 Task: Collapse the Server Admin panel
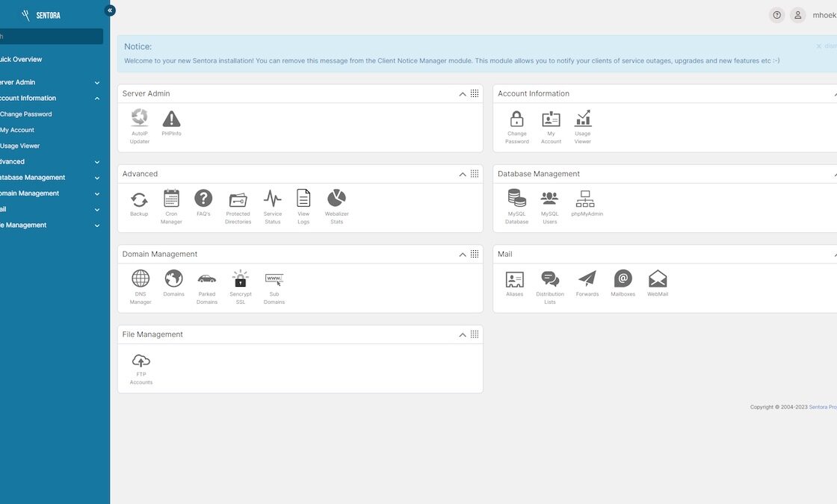tap(463, 94)
